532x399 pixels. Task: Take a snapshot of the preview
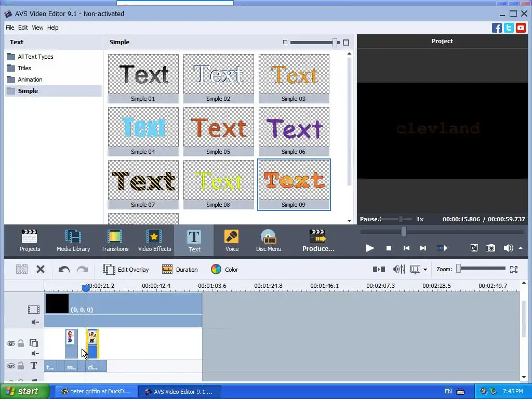click(x=490, y=248)
